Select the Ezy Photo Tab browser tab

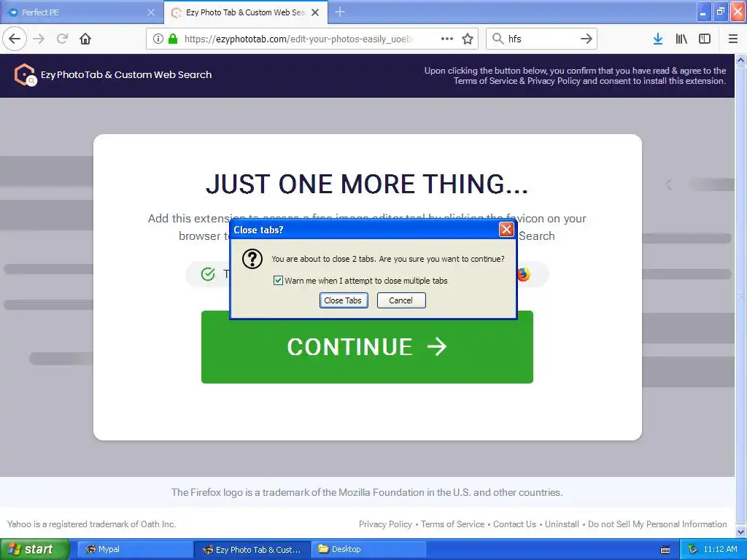click(x=246, y=12)
